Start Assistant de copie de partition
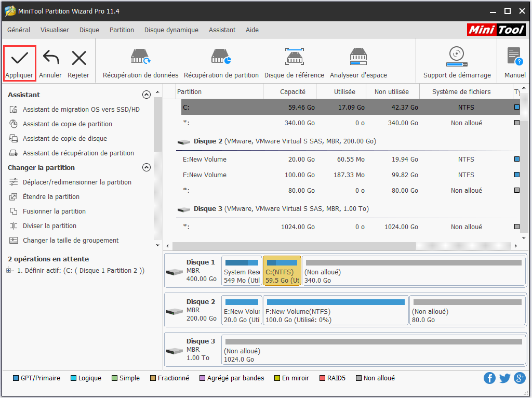 pos(67,124)
